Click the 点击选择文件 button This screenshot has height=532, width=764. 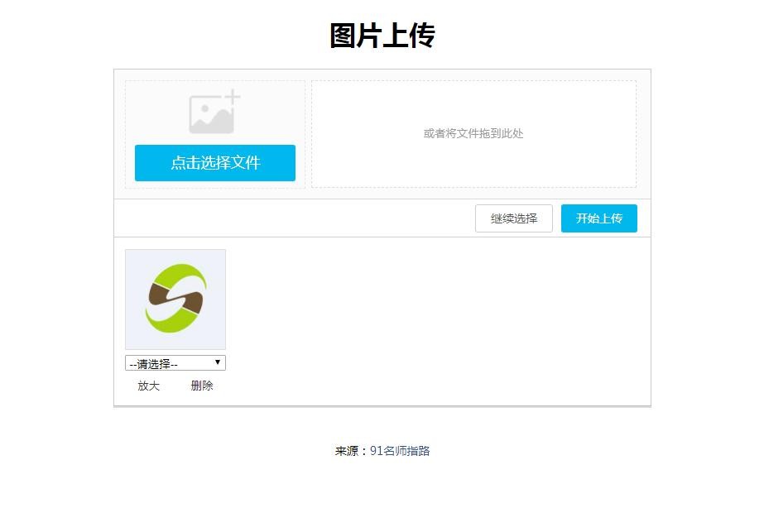(x=215, y=163)
